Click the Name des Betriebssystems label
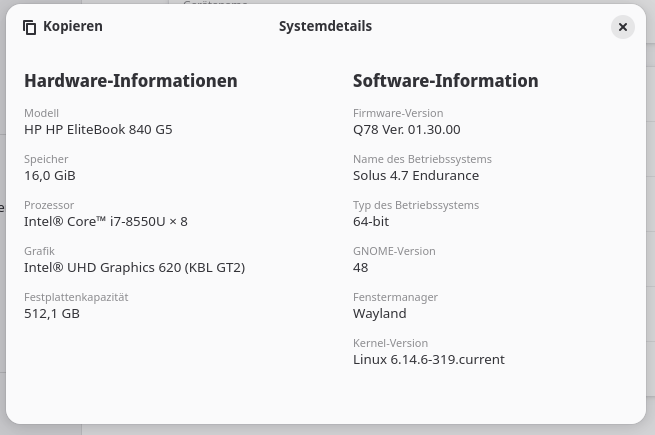 click(x=422, y=159)
